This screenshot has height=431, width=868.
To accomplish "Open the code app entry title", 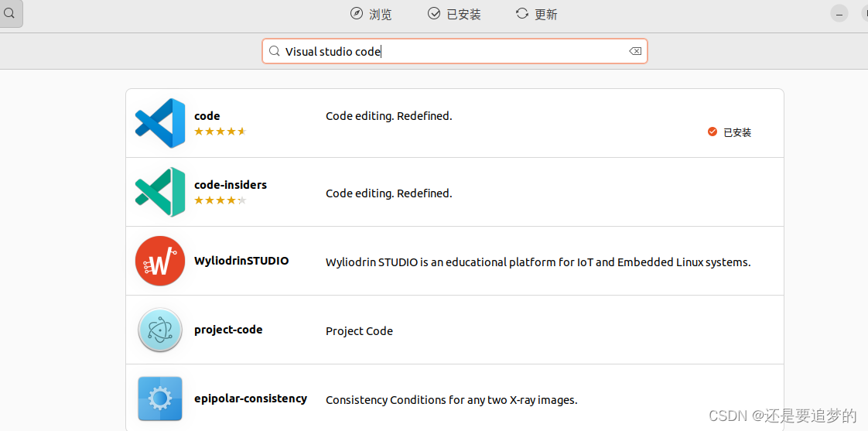I will point(207,116).
